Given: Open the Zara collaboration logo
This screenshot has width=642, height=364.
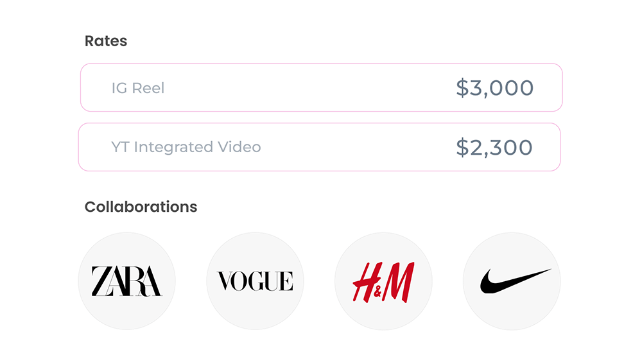Looking at the screenshot, I should (x=126, y=281).
